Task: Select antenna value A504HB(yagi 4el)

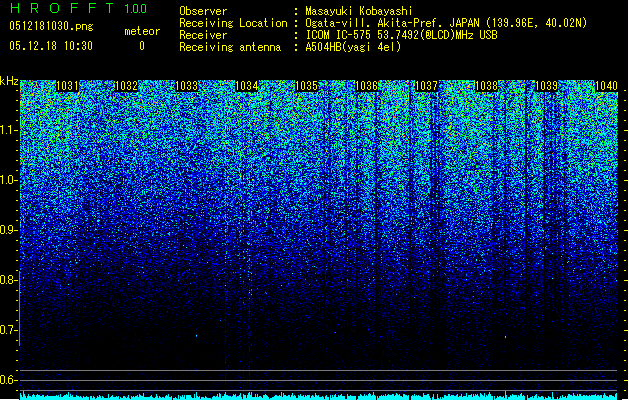Action: click(353, 47)
